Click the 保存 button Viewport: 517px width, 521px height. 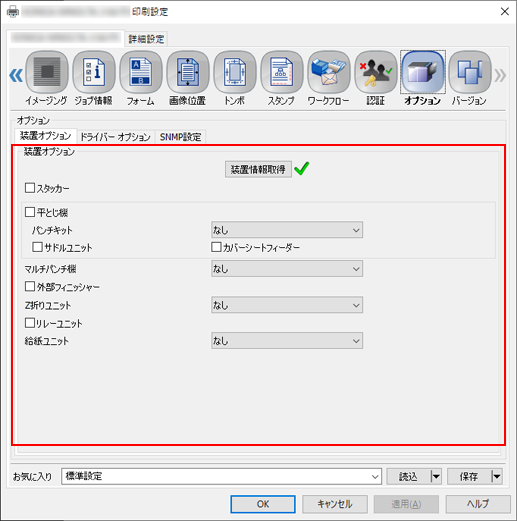[x=469, y=476]
